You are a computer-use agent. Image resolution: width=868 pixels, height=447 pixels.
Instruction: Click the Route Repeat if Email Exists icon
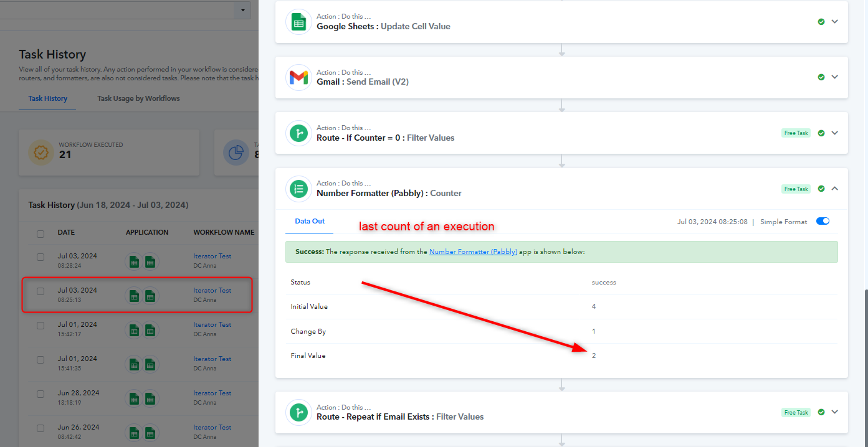298,413
